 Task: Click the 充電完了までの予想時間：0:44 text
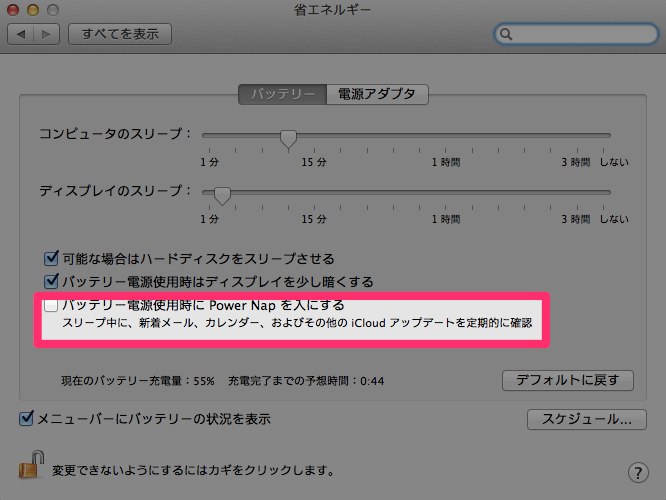[x=306, y=381]
